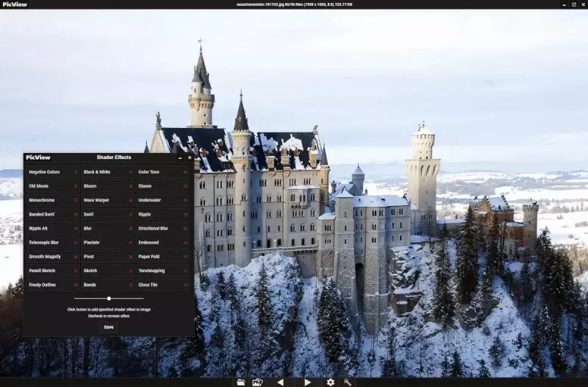Image resolution: width=588 pixels, height=387 pixels.
Task: Enable the Monochrome effect
Action: point(52,200)
